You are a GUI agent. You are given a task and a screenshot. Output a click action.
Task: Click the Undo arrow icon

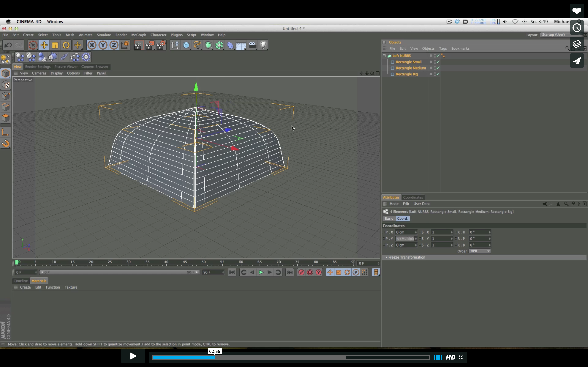[8, 45]
